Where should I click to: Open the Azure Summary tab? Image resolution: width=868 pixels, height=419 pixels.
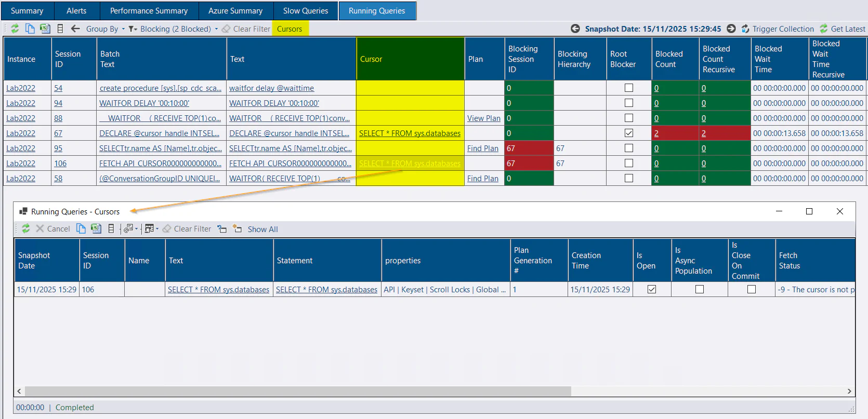(x=235, y=10)
